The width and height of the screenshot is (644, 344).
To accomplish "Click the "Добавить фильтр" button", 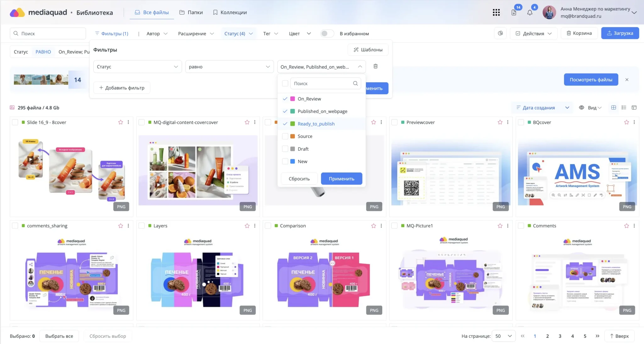I will [x=122, y=88].
